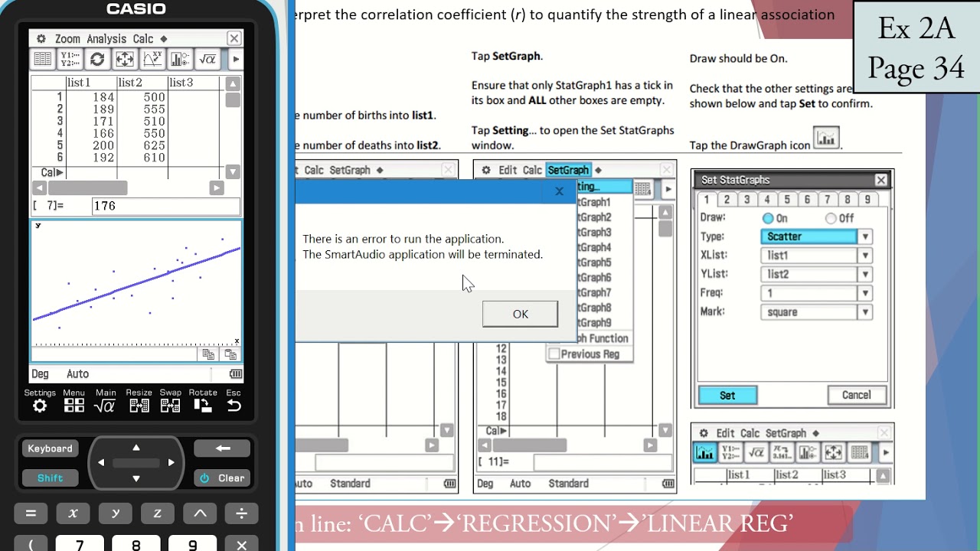The width and height of the screenshot is (980, 551).
Task: Click the Settings gear on icon panel
Action: (x=40, y=406)
